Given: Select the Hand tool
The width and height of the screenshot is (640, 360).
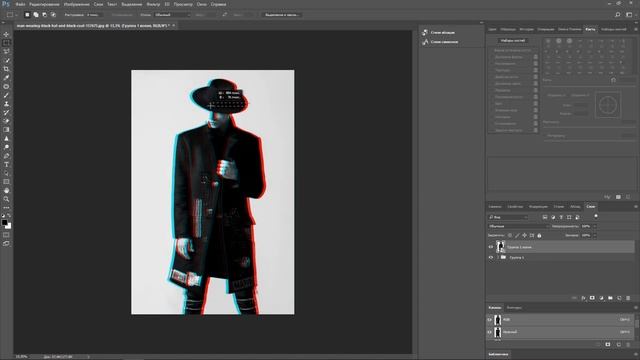Looking at the screenshot, I should pyautogui.click(x=6, y=191).
